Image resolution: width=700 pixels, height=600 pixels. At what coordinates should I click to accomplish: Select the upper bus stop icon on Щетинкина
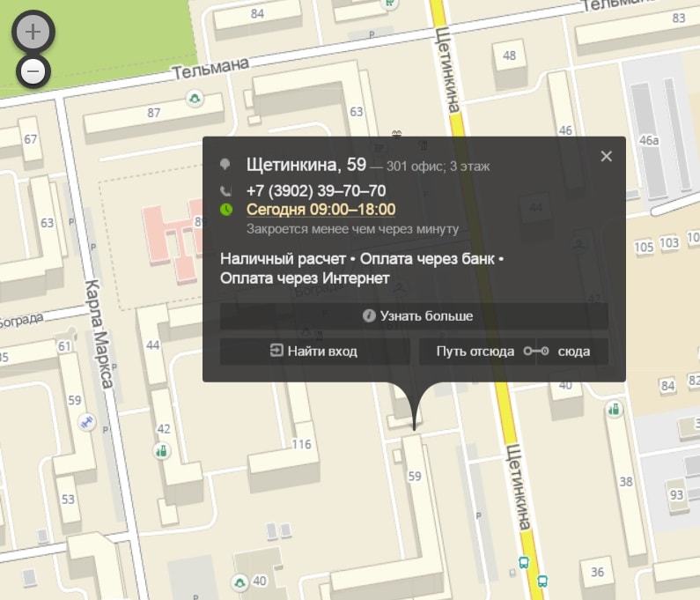(524, 562)
